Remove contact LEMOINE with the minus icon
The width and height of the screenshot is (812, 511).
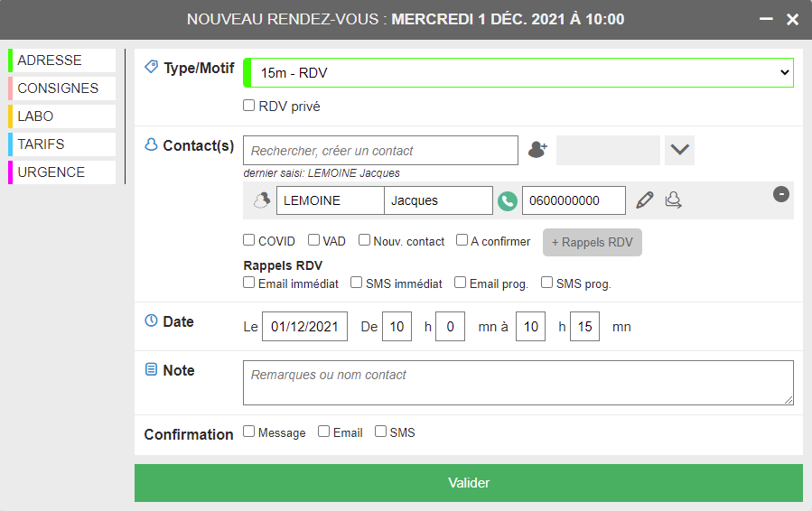point(781,194)
